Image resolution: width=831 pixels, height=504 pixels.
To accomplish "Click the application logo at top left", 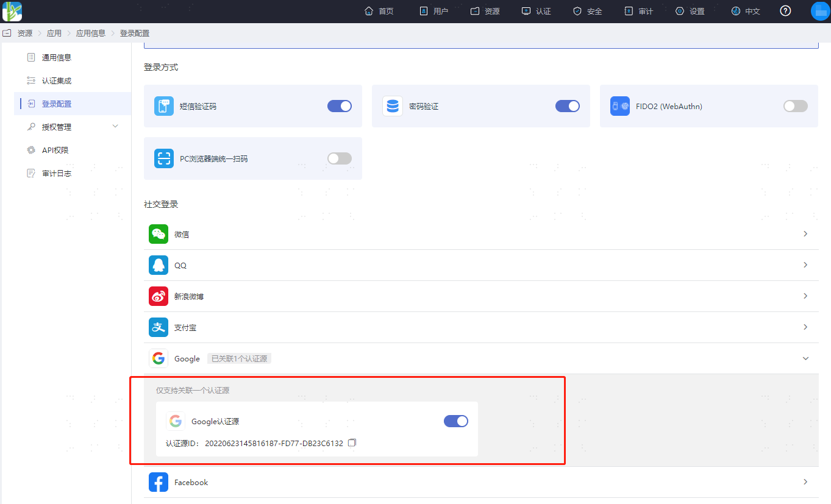I will click(12, 11).
